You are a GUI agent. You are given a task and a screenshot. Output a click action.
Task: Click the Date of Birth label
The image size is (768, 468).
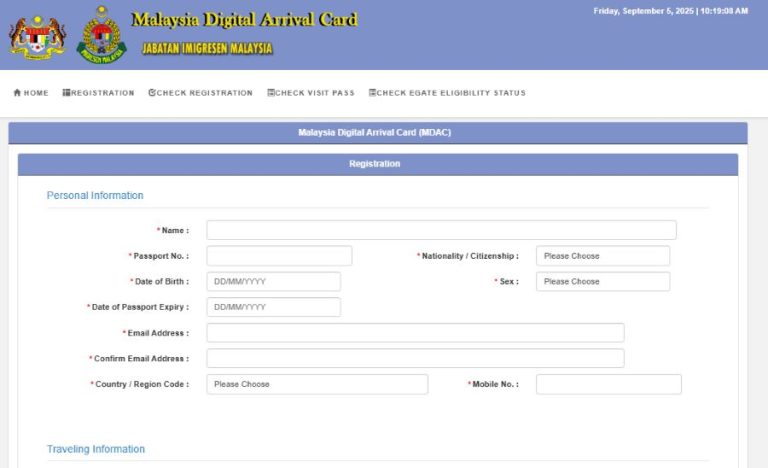click(x=160, y=281)
